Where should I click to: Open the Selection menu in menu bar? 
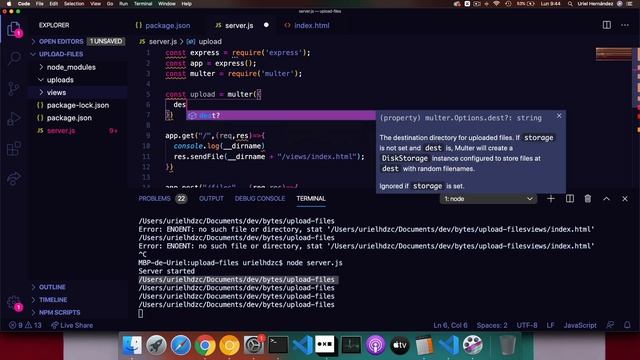pyautogui.click(x=74, y=4)
